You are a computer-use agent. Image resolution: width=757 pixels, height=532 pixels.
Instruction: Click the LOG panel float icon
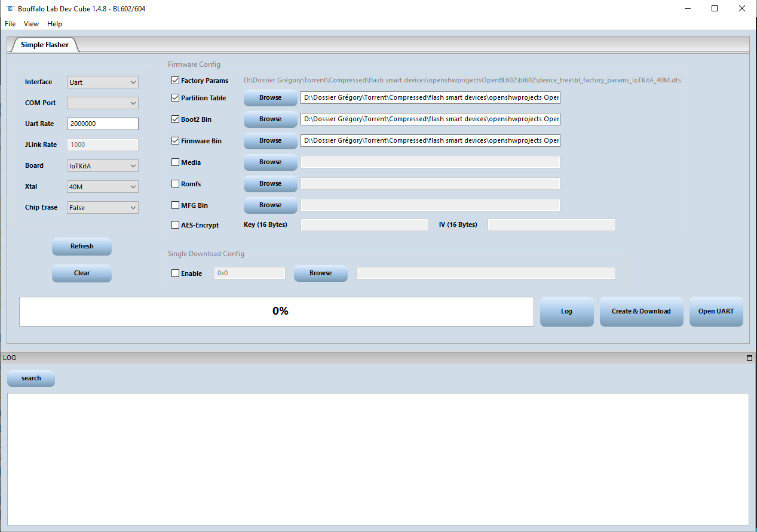tap(749, 358)
